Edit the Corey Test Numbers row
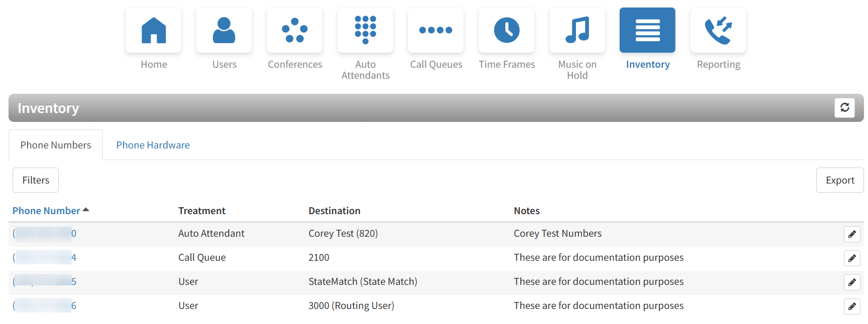Viewport: 868px width, 324px height. [x=852, y=234]
